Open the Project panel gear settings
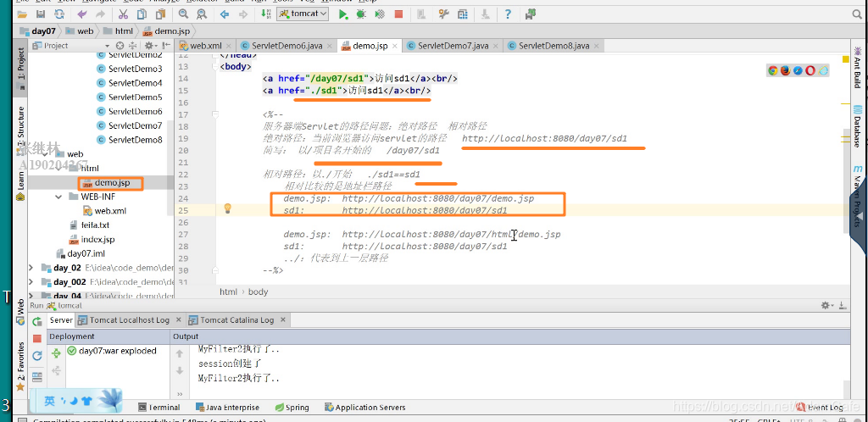This screenshot has height=422, width=868. 150,46
